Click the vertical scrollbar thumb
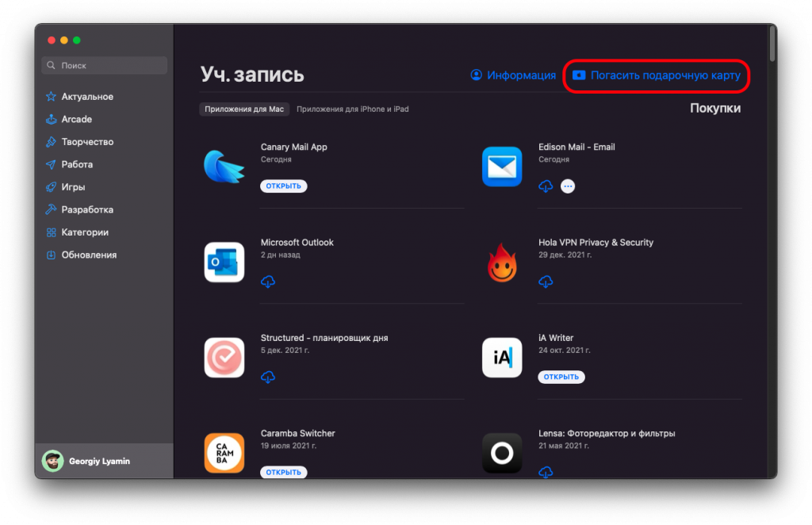 pyautogui.click(x=772, y=44)
